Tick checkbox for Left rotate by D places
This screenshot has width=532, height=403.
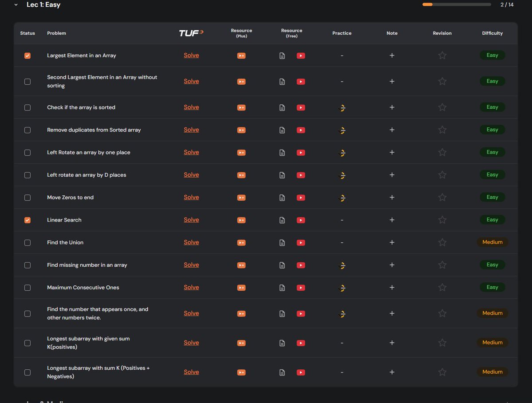pyautogui.click(x=28, y=175)
